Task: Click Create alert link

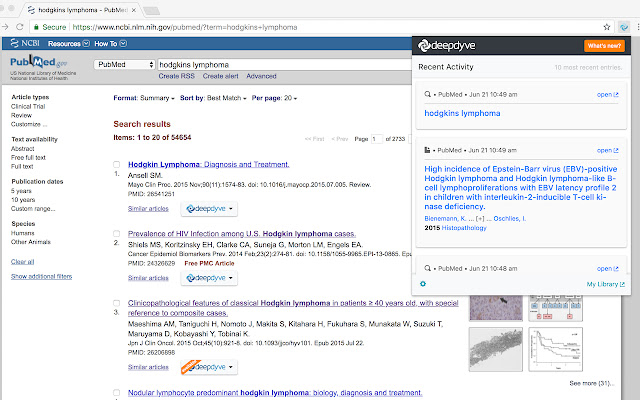Action: [x=220, y=76]
